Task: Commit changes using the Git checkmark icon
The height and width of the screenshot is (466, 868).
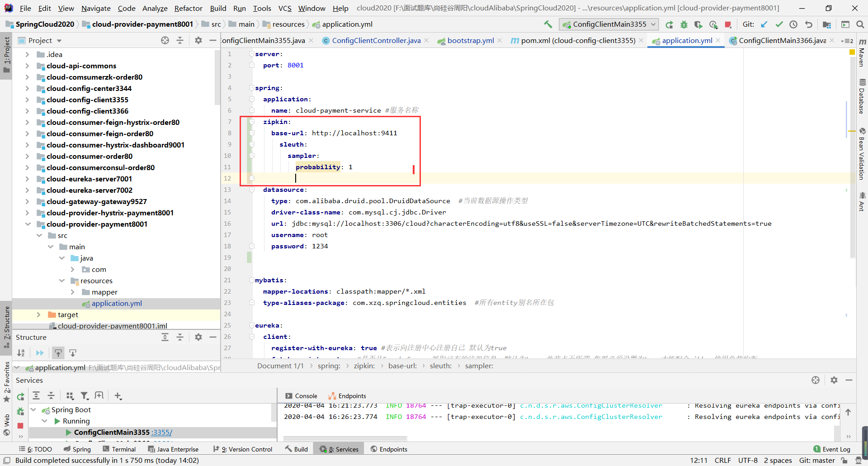Action: click(x=779, y=24)
